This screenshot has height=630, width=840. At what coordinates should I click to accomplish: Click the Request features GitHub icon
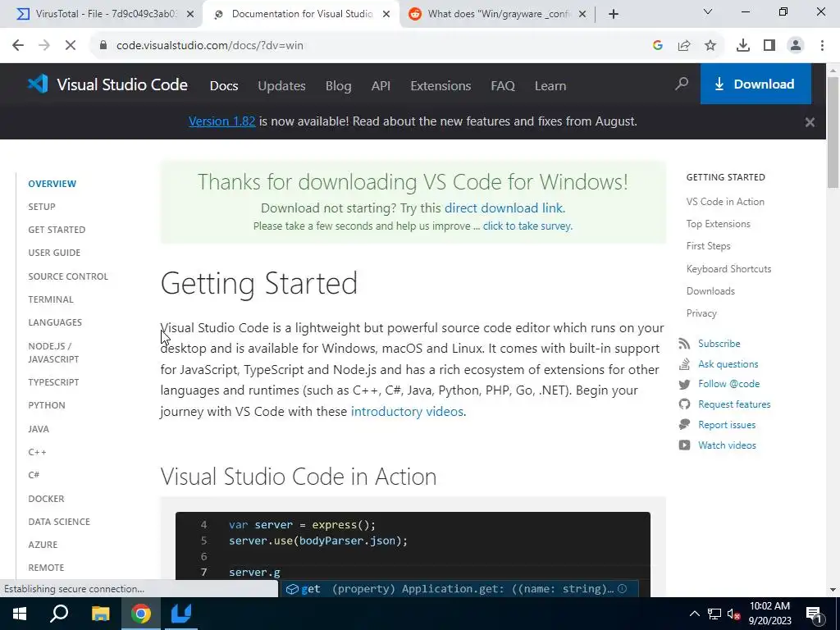(x=684, y=404)
